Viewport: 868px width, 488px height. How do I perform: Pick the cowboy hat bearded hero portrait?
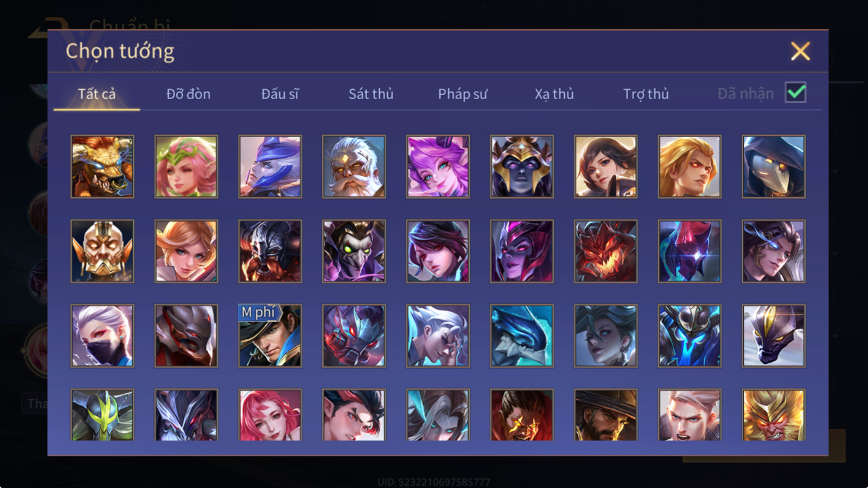[x=606, y=415]
